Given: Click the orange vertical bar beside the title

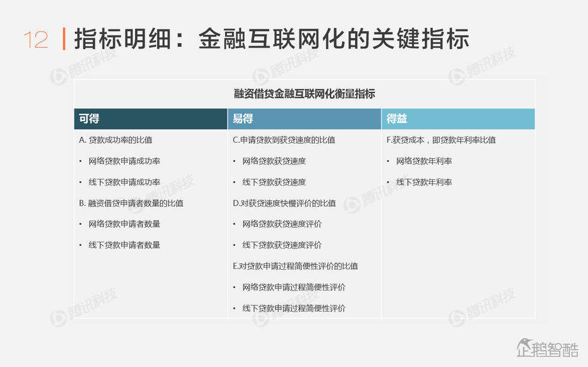Looking at the screenshot, I should coord(64,39).
